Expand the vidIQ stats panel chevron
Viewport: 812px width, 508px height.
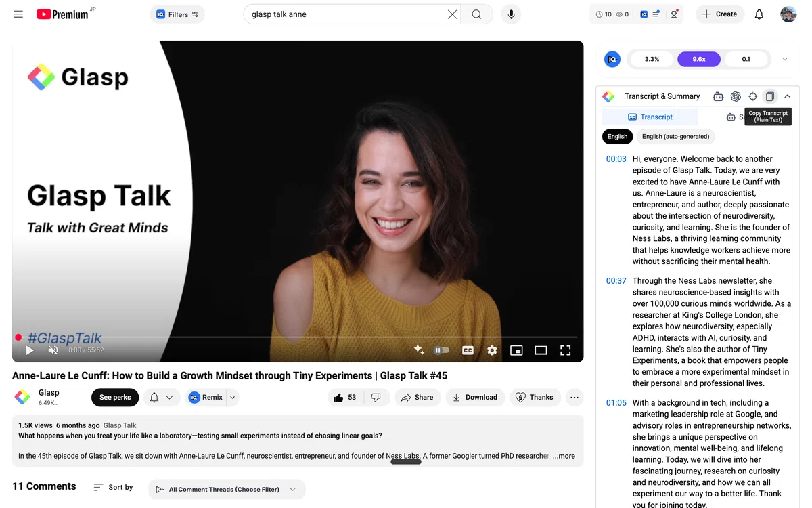coord(785,59)
